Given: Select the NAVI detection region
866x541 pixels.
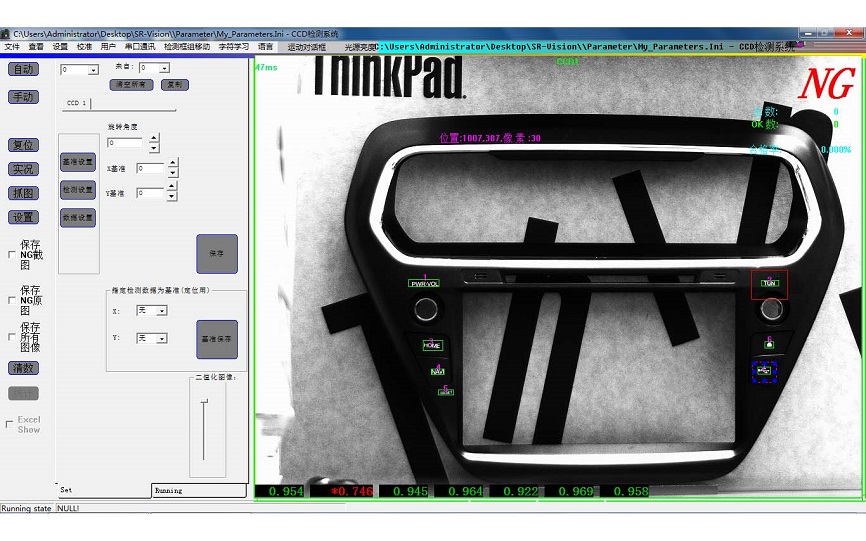Looking at the screenshot, I should click(x=438, y=370).
